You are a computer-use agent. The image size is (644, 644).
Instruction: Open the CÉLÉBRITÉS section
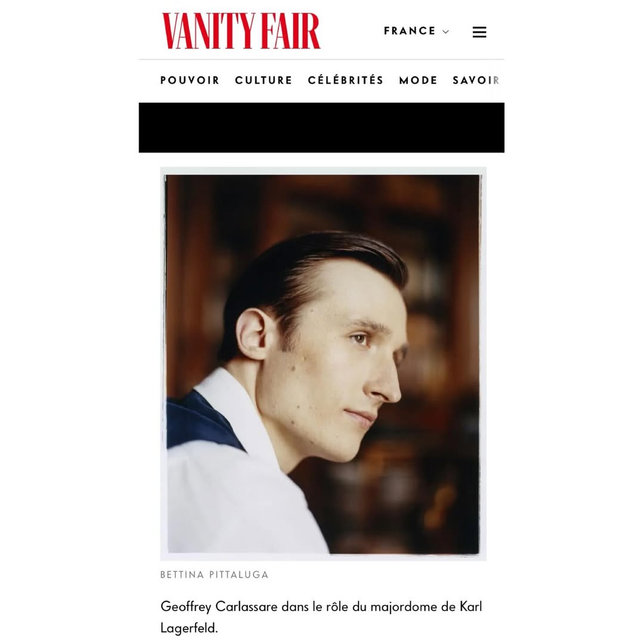click(x=346, y=80)
